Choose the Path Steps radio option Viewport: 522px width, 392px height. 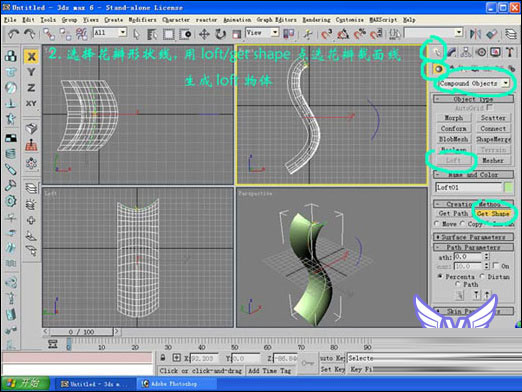[458, 284]
